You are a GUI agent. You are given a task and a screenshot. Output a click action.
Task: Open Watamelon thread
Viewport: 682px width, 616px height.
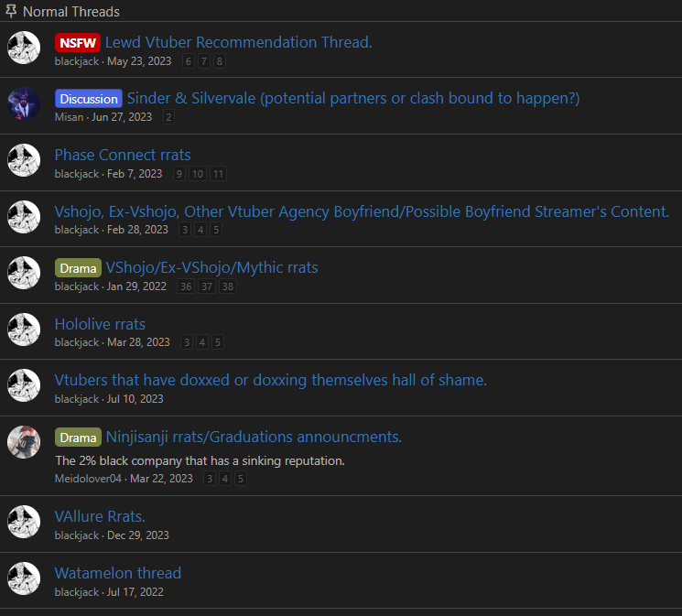coord(118,573)
